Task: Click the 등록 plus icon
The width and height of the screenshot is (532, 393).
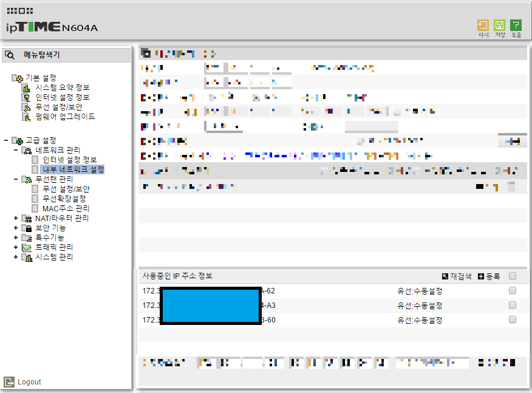Action: click(x=481, y=276)
